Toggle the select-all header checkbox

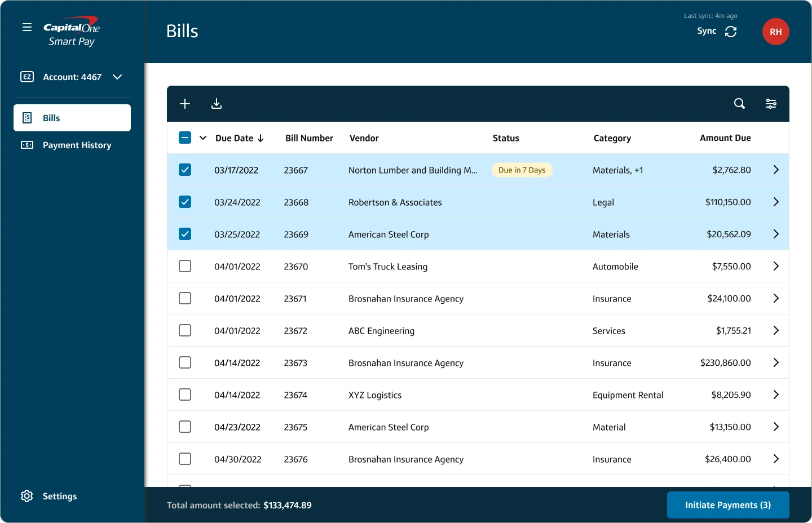pos(185,138)
